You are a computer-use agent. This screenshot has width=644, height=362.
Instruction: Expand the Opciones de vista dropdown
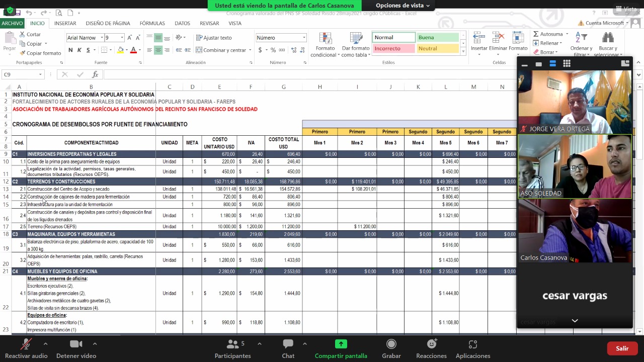click(403, 6)
